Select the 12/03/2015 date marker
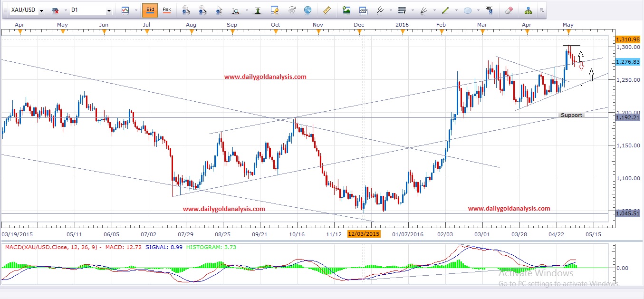Screen dimensions: 644x299 [365, 234]
